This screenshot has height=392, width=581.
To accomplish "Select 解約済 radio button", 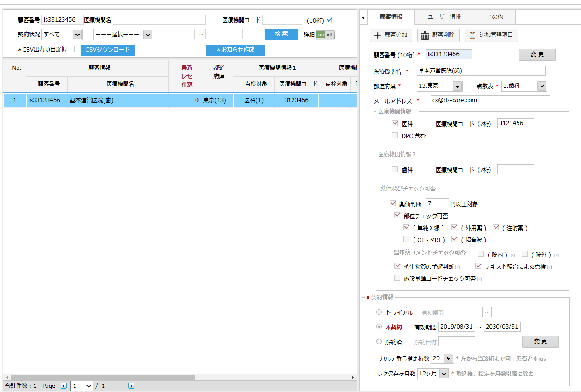I will tap(379, 341).
